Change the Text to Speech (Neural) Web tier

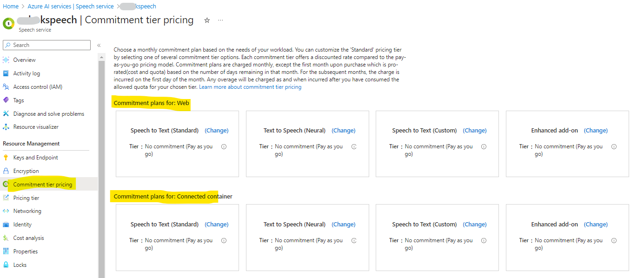tap(343, 130)
